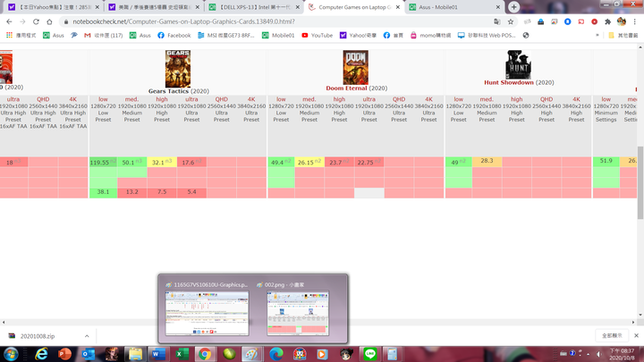Open a new browser tab
Viewport: 644px width, 362px height.
513,7
